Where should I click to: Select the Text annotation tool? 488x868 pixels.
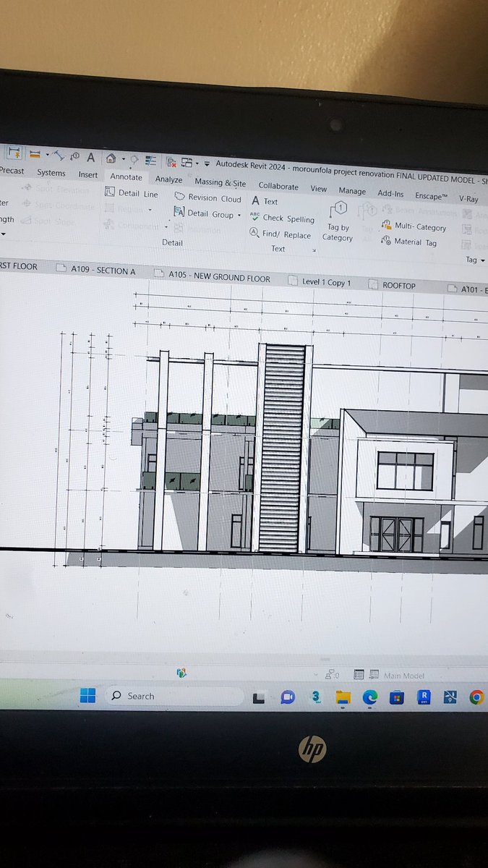pos(265,201)
